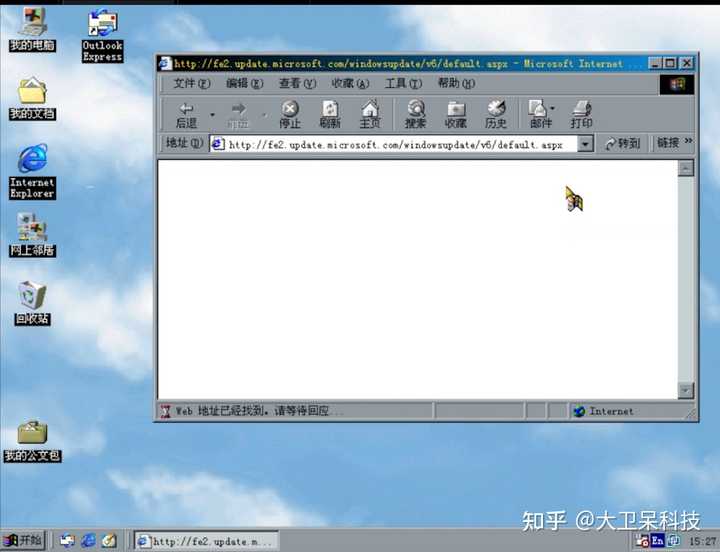Open History (历史) toolbar button
Viewport: 720px width, 552px height.
[495, 115]
